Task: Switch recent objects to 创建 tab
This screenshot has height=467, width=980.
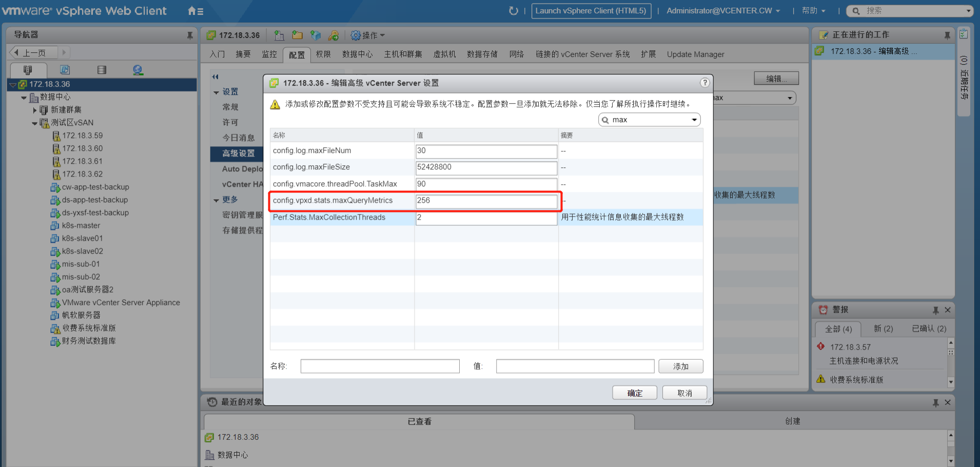Action: click(792, 421)
